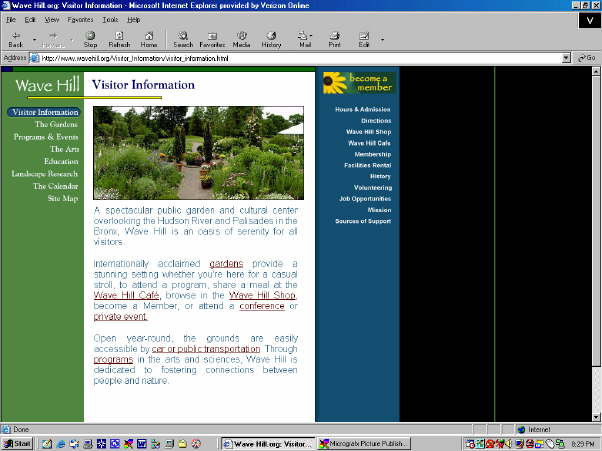Viewport: 602px width, 451px height.
Task: Open the Tools menu
Action: pos(110,20)
